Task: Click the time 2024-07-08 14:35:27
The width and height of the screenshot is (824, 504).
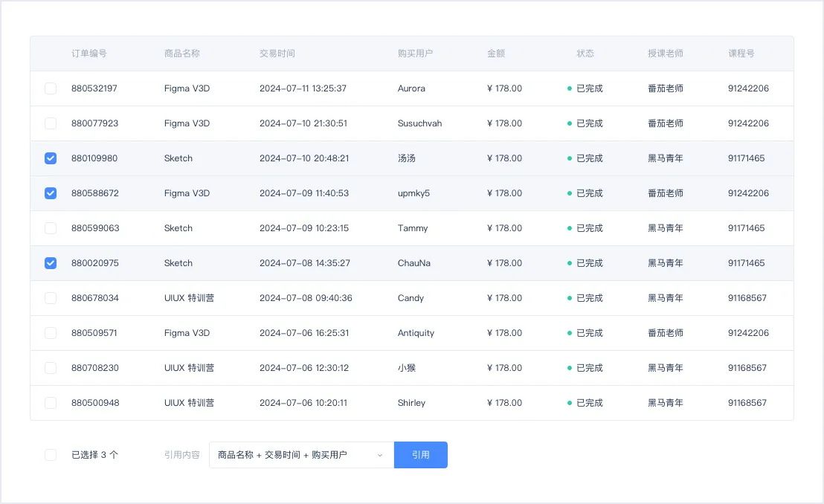Action: pyautogui.click(x=305, y=263)
